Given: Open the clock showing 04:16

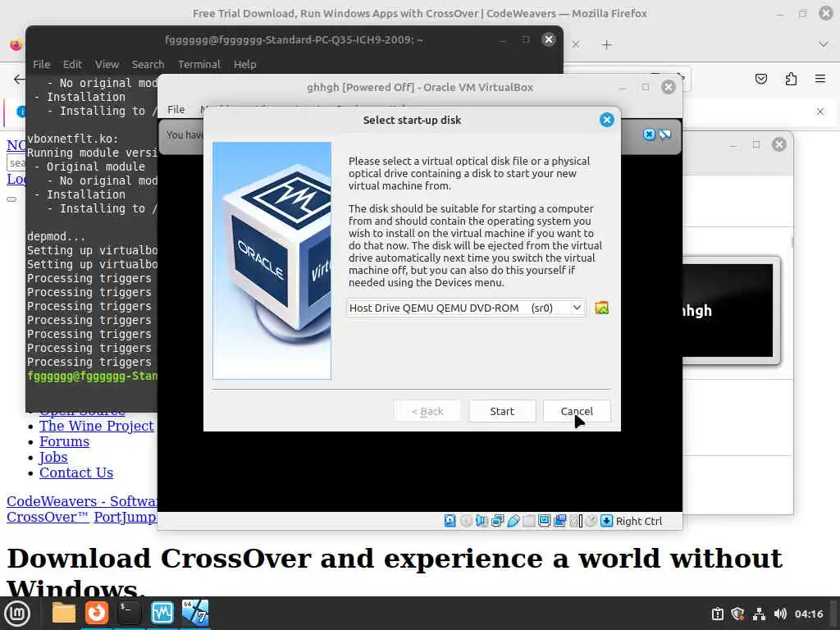Looking at the screenshot, I should click(x=808, y=614).
